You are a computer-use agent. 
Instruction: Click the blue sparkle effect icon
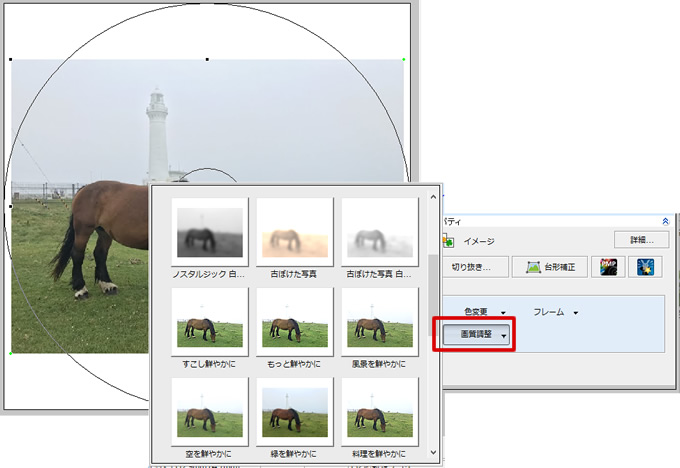click(645, 267)
